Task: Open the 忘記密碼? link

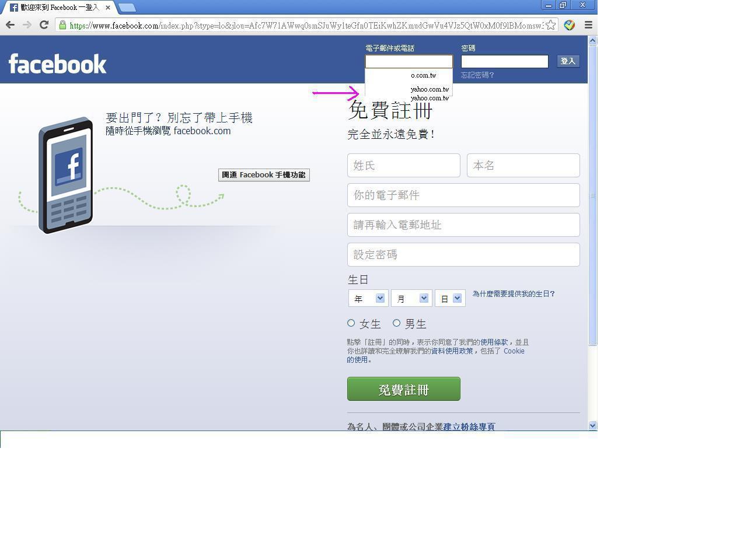Action: click(x=477, y=75)
